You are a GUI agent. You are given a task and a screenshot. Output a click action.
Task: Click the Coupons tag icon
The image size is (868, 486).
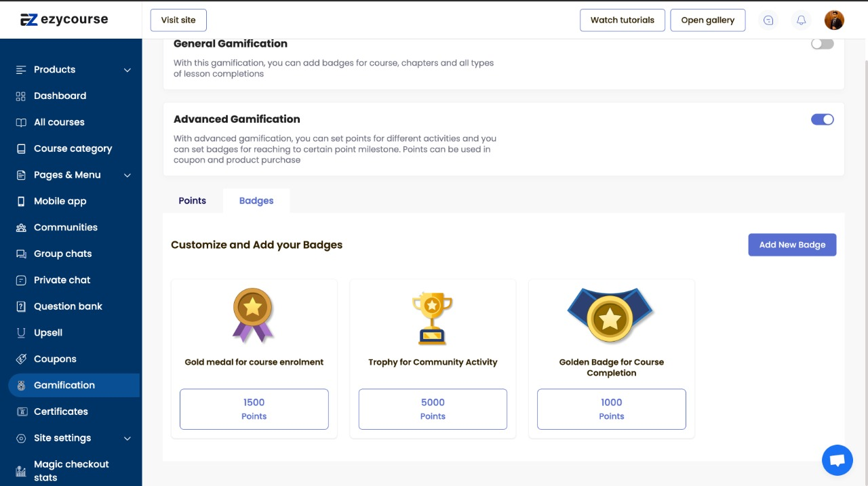tap(21, 359)
